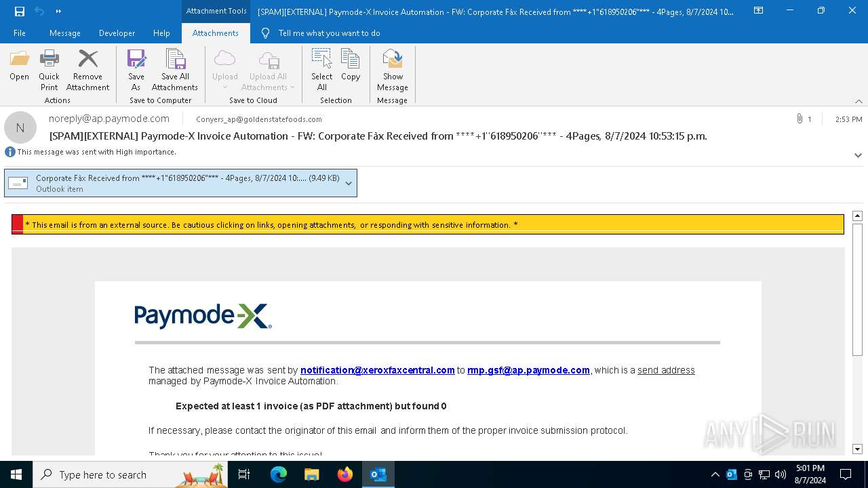Image resolution: width=868 pixels, height=488 pixels.
Task: Open File Explorer from taskbar
Action: pyautogui.click(x=312, y=474)
